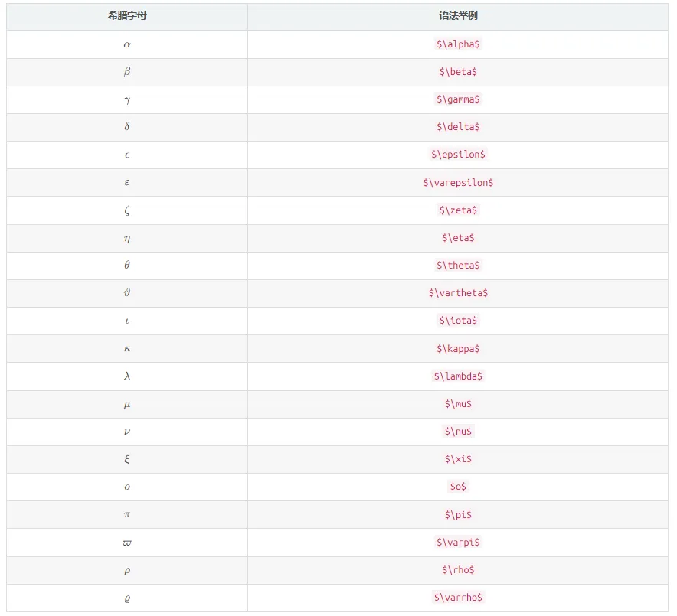
Task: Select the $\lambda$ syntax cell text
Action: pos(458,376)
